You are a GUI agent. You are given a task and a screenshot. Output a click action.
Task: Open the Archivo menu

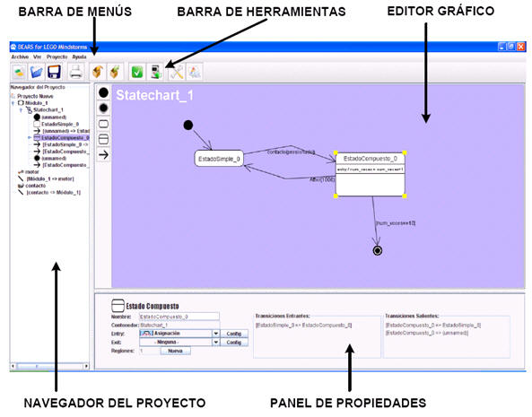(x=20, y=56)
